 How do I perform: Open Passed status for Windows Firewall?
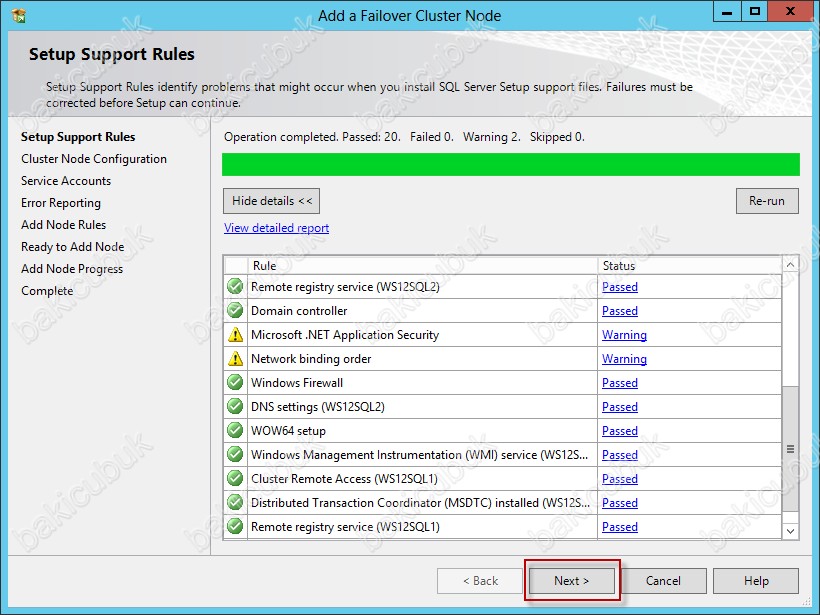620,383
